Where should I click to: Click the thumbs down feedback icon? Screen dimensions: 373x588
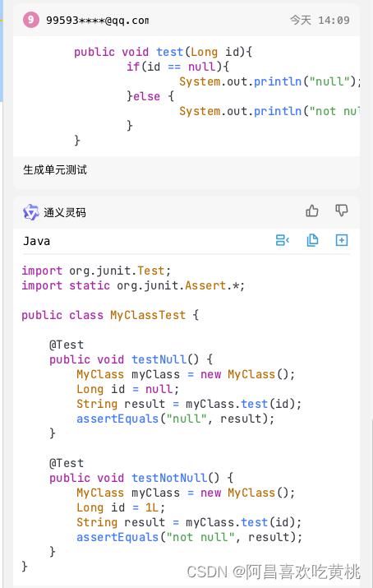[x=341, y=211]
